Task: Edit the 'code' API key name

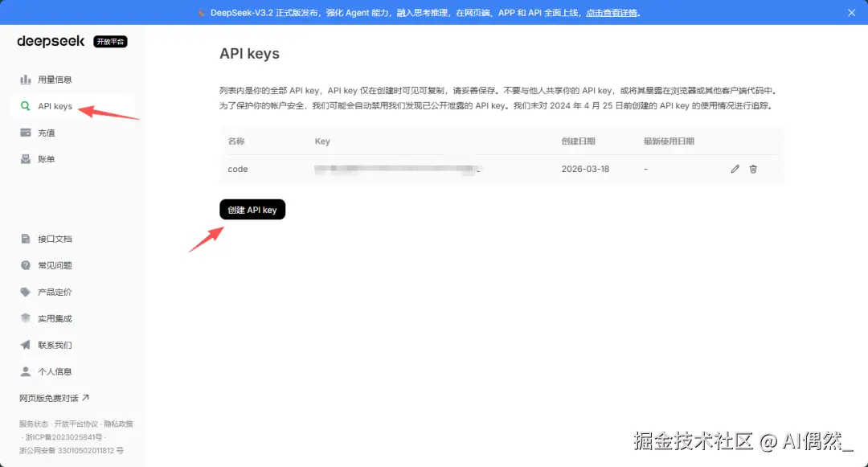Action: pyautogui.click(x=735, y=169)
